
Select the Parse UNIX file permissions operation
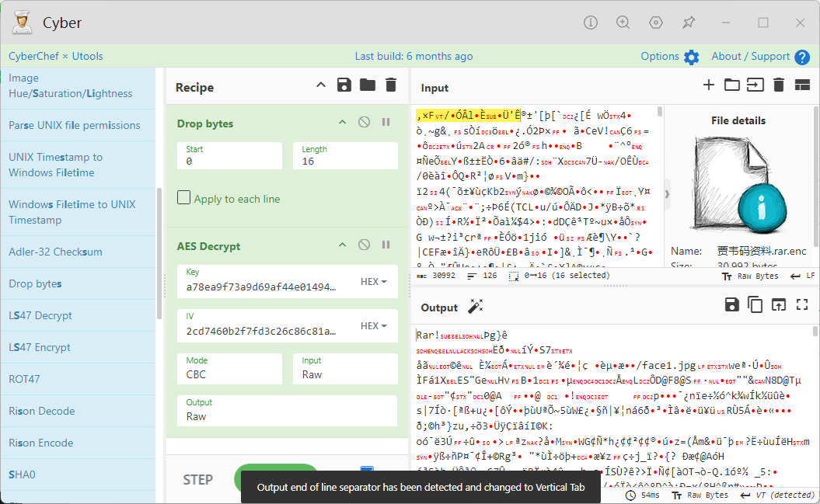[78, 125]
